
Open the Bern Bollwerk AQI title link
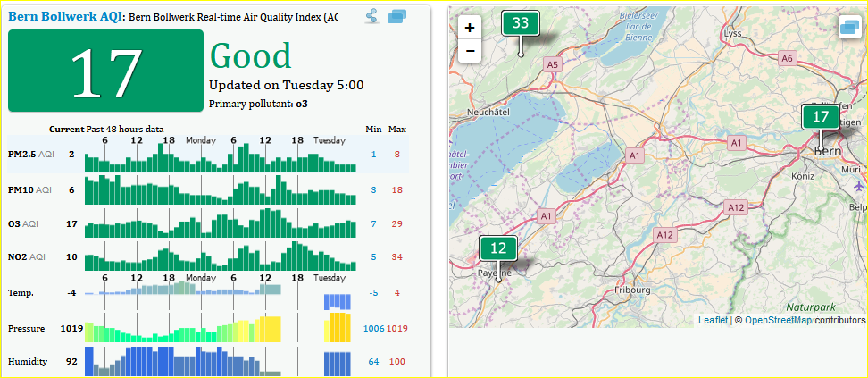(x=65, y=16)
